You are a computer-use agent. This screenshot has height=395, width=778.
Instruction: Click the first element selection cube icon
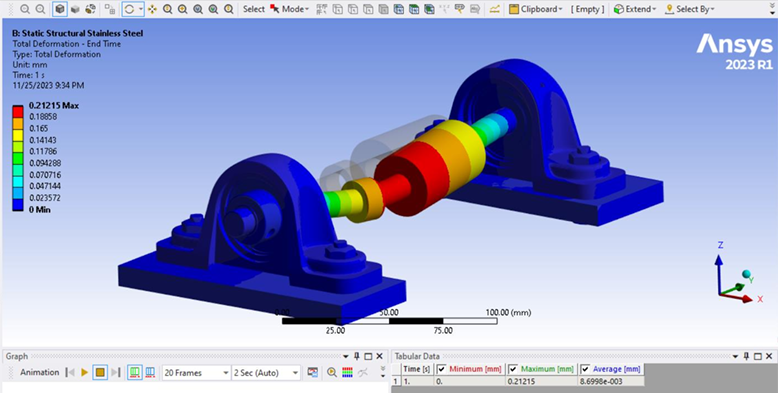[398, 9]
